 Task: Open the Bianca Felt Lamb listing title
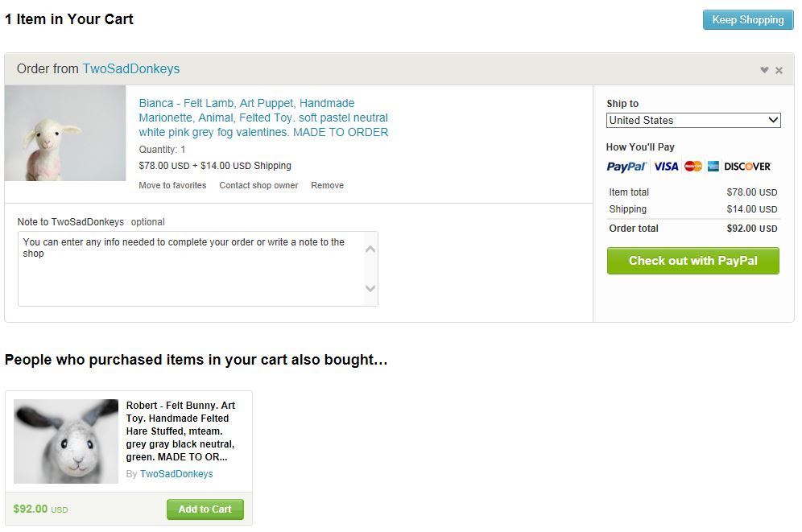click(x=263, y=118)
